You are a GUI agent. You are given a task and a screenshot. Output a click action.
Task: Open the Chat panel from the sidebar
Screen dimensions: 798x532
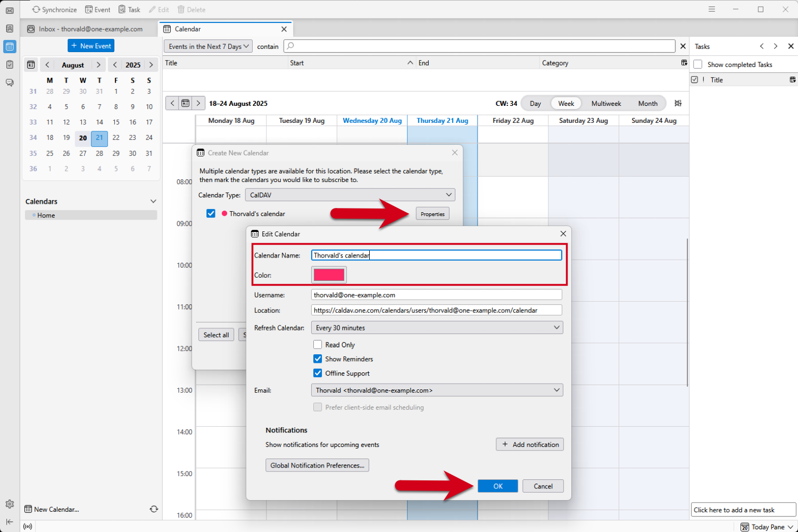point(9,82)
